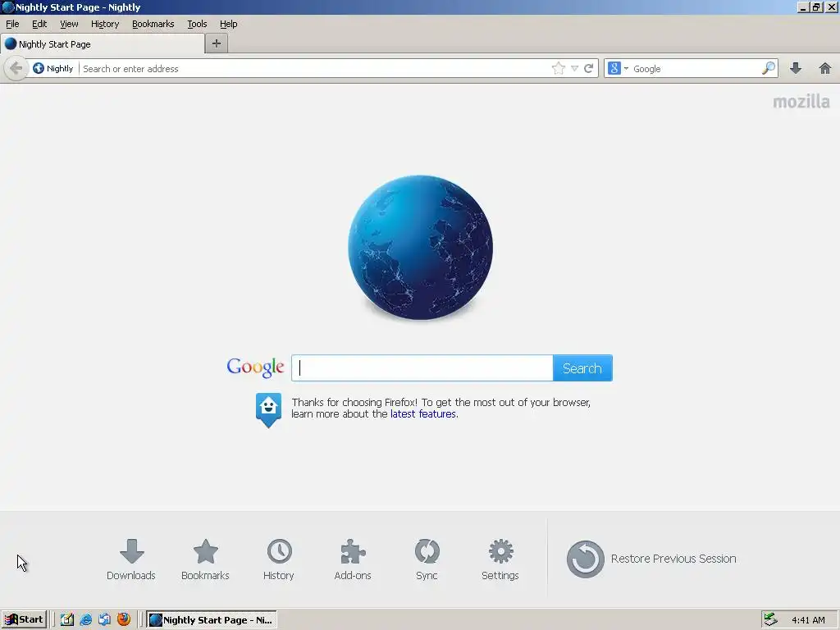Screen dimensions: 840x630
Task: Click the system tray network icon
Action: pyautogui.click(x=770, y=619)
